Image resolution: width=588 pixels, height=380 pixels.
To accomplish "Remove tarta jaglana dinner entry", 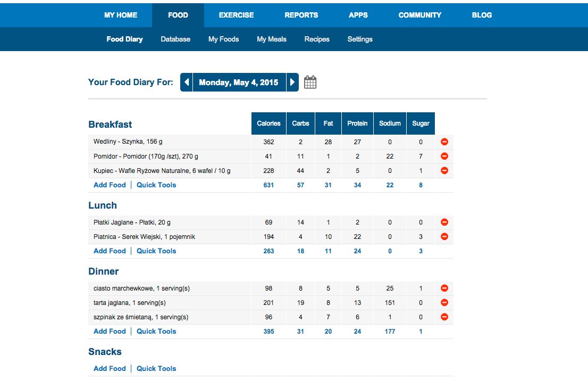I will click(444, 303).
